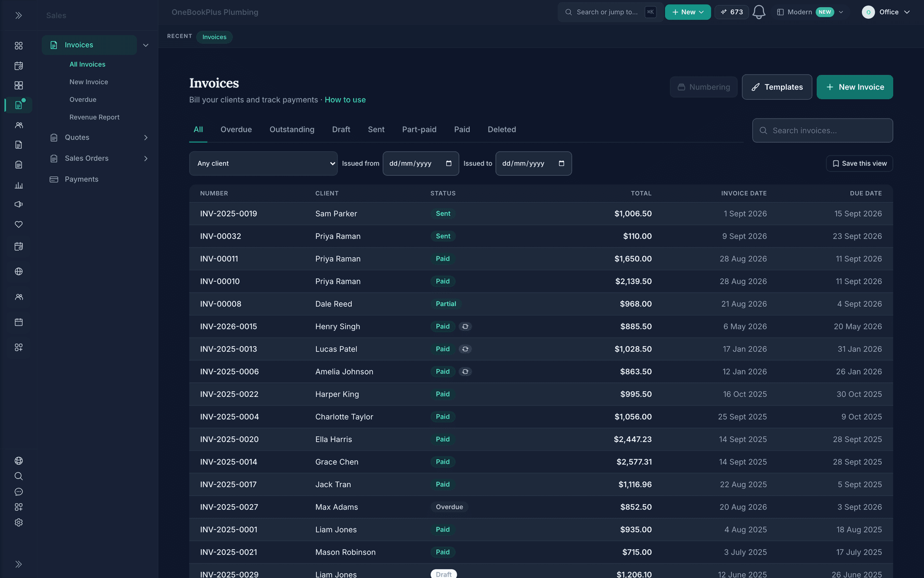Open the Templates button

tap(777, 87)
